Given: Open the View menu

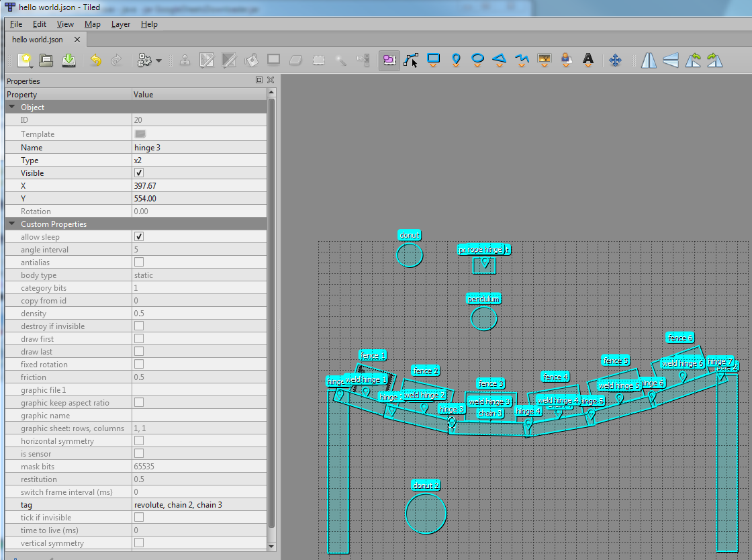Looking at the screenshot, I should 65,24.
